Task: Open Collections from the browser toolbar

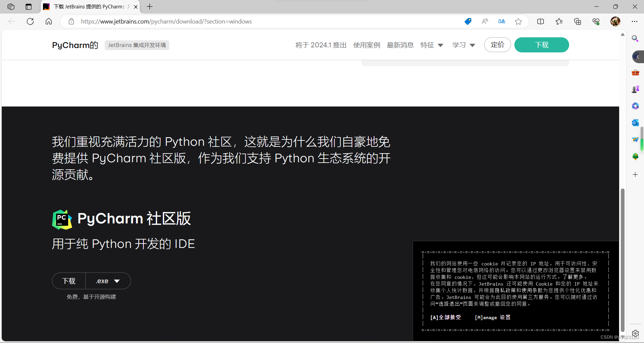Action: pyautogui.click(x=577, y=21)
